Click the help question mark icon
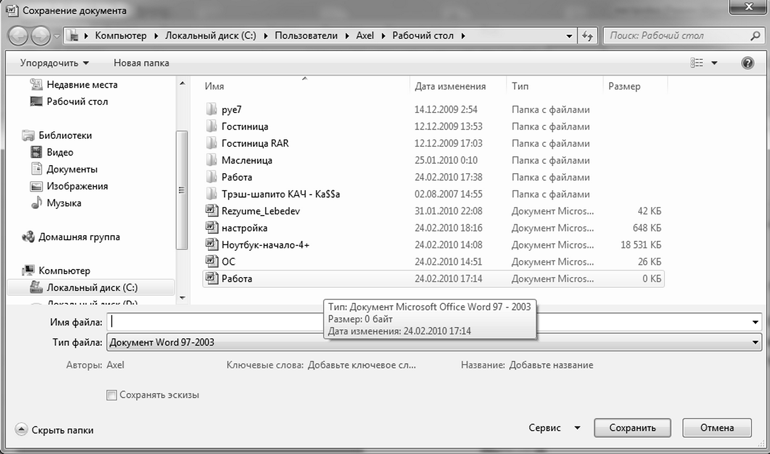The height and width of the screenshot is (454, 770). [x=747, y=63]
